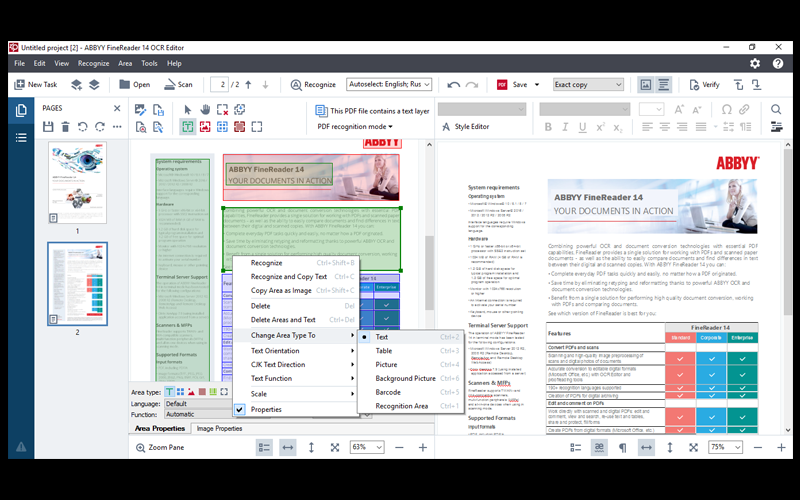Click the Verify button
This screenshot has width=800, height=500.
[x=703, y=85]
